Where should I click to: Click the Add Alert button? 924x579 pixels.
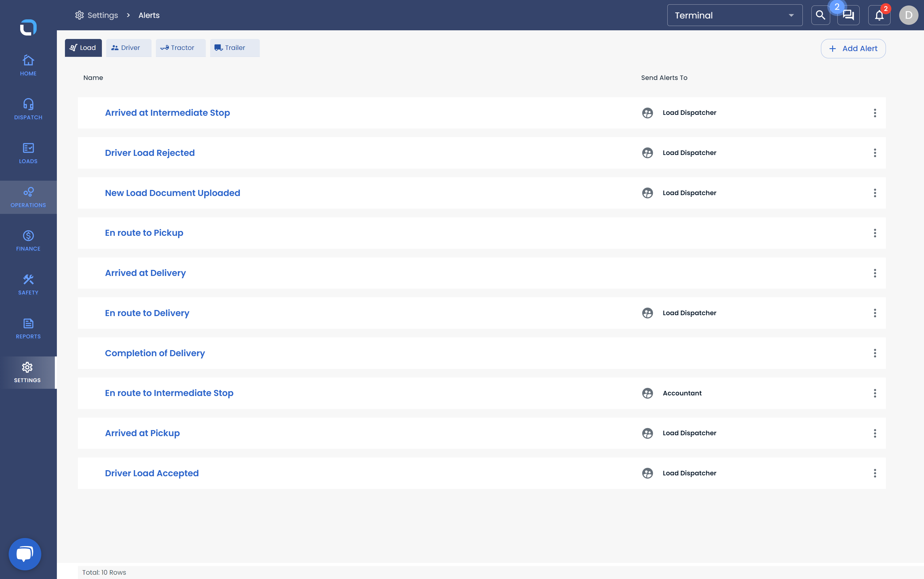pos(853,48)
